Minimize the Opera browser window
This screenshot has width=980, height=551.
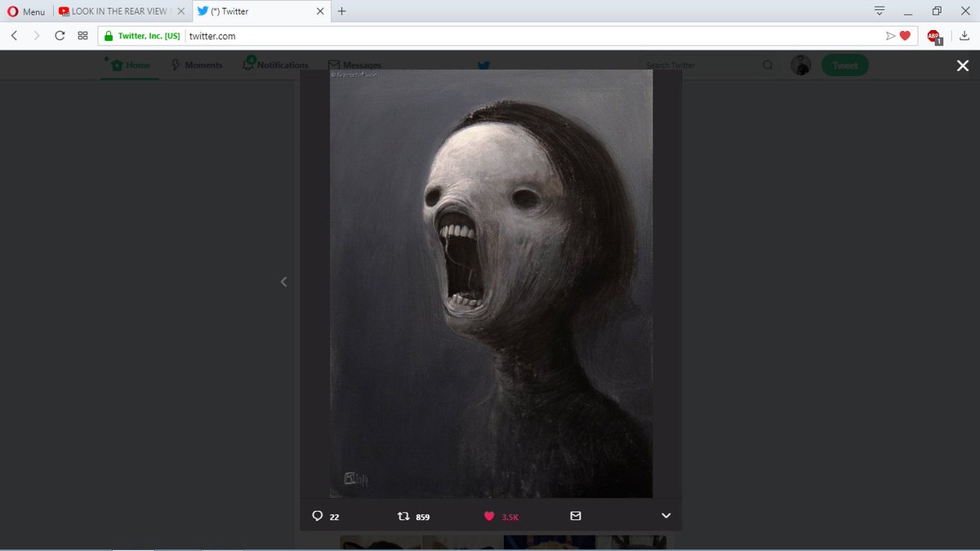(x=908, y=11)
